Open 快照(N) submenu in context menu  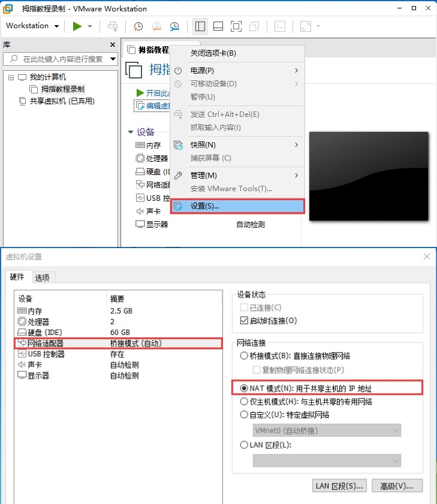tap(237, 145)
